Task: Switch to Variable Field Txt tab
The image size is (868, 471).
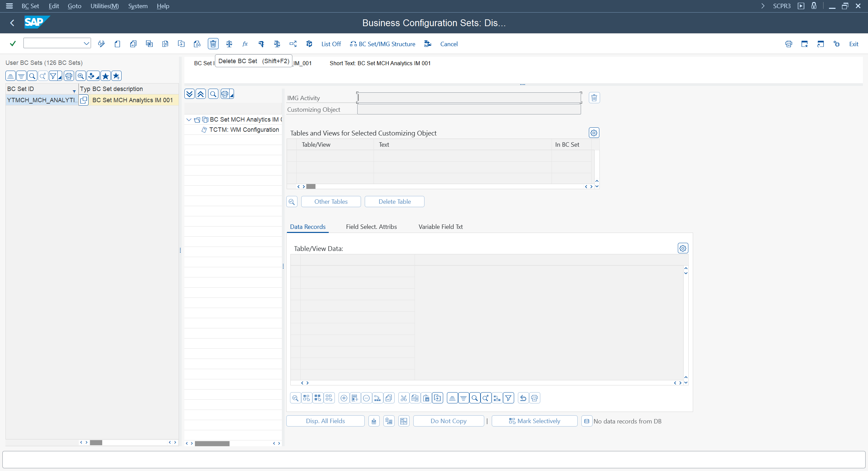Action: click(440, 227)
